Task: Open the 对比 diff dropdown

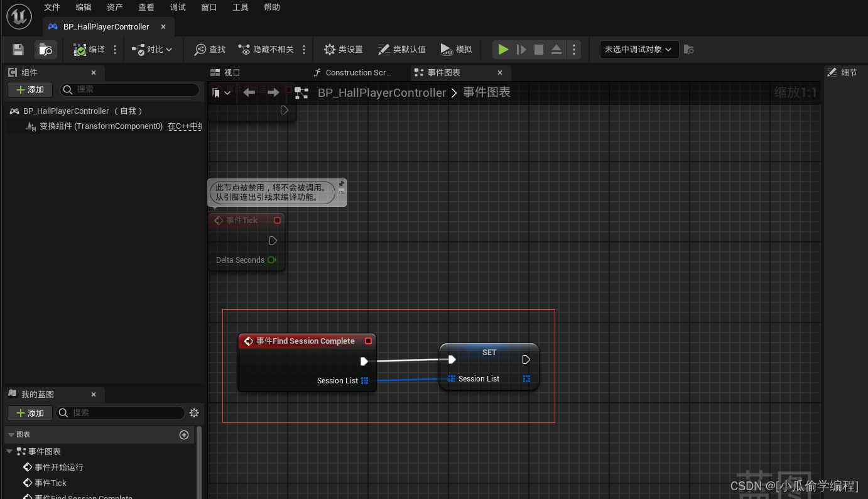Action: click(152, 49)
